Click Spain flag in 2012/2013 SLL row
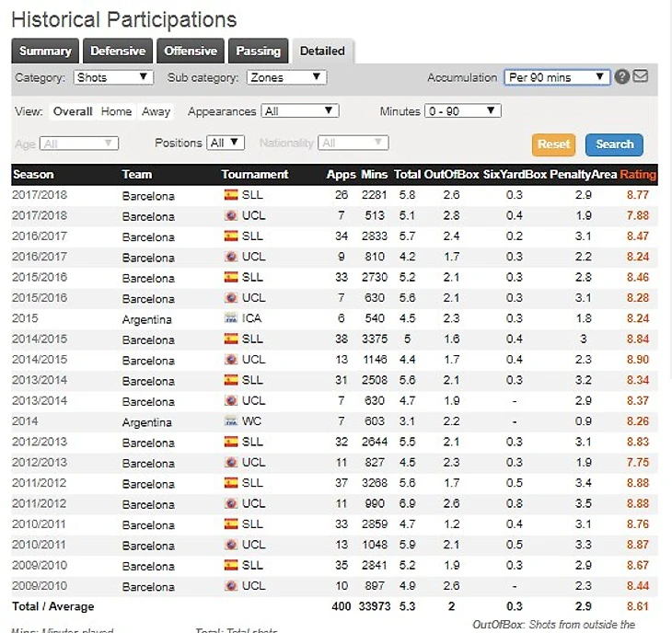 coord(230,442)
